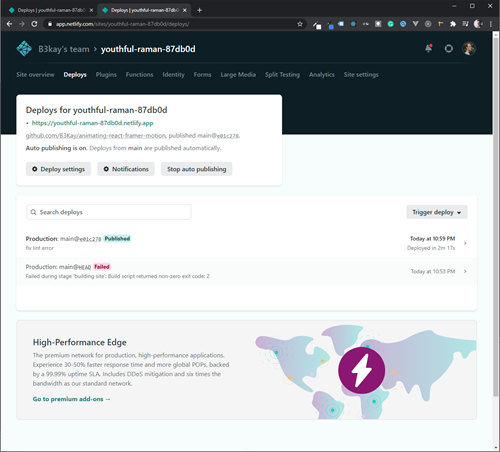Open the user avatar menu in Netlify header
Viewport: 500px width, 452px height.
coord(469,49)
